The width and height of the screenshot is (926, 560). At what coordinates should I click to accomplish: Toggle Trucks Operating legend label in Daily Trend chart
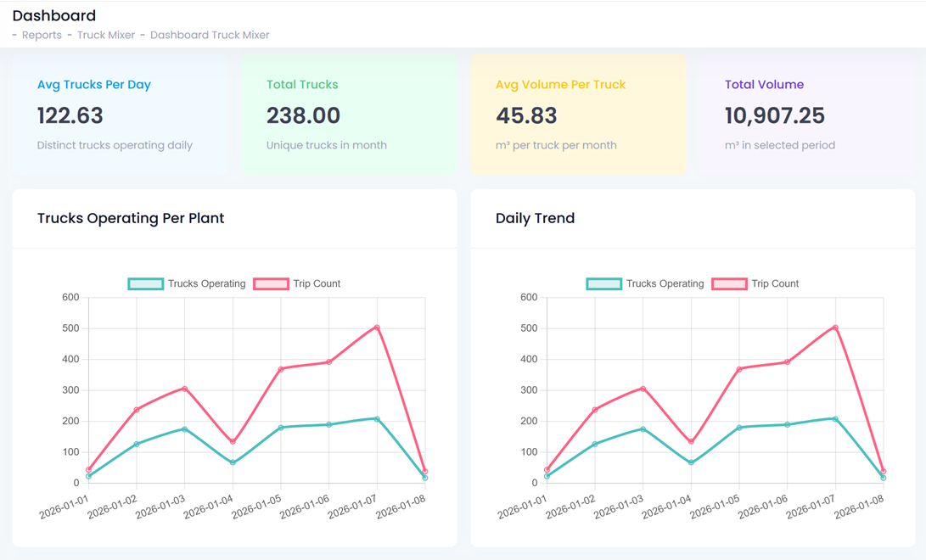click(x=665, y=283)
